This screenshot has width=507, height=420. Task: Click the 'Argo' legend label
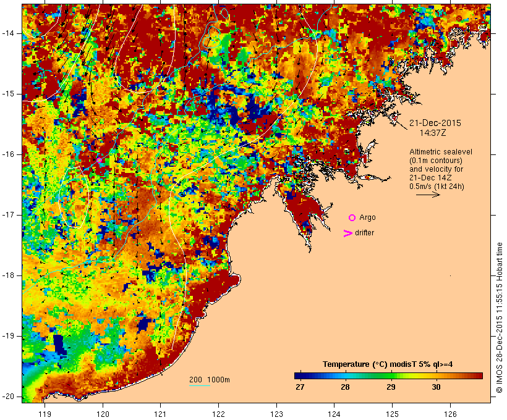(368, 217)
